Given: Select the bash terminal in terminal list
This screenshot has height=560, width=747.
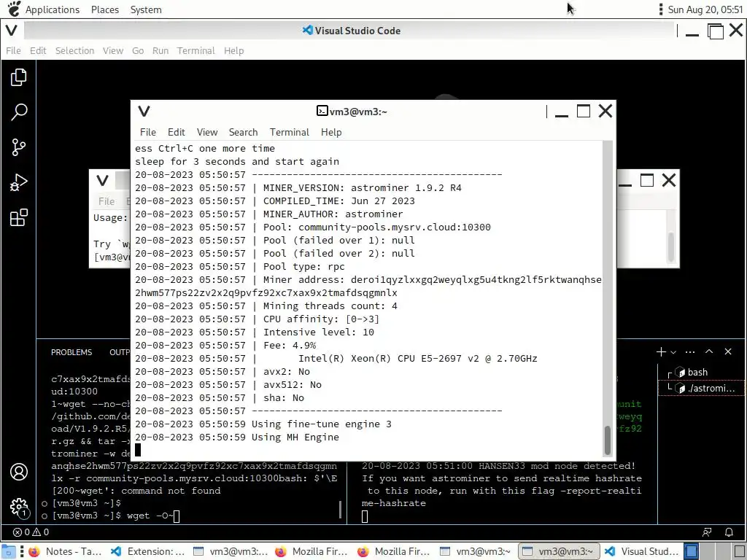Looking at the screenshot, I should tap(701, 373).
